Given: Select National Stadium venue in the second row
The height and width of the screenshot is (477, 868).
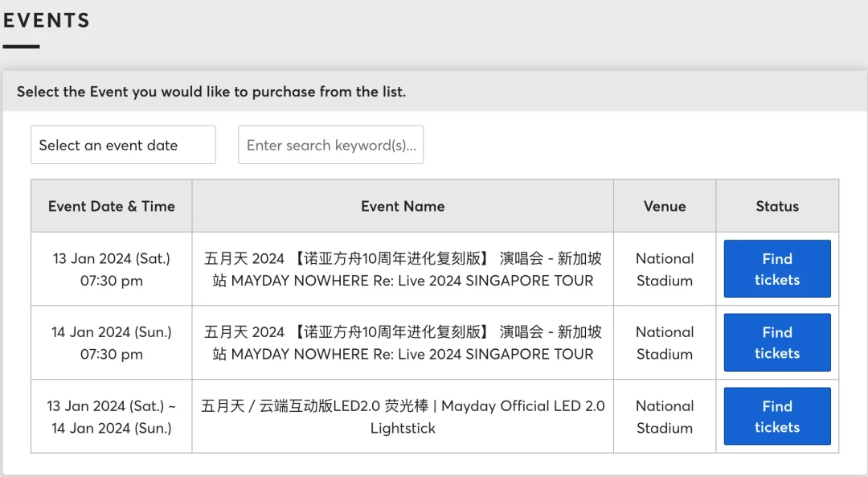Looking at the screenshot, I should (665, 343).
